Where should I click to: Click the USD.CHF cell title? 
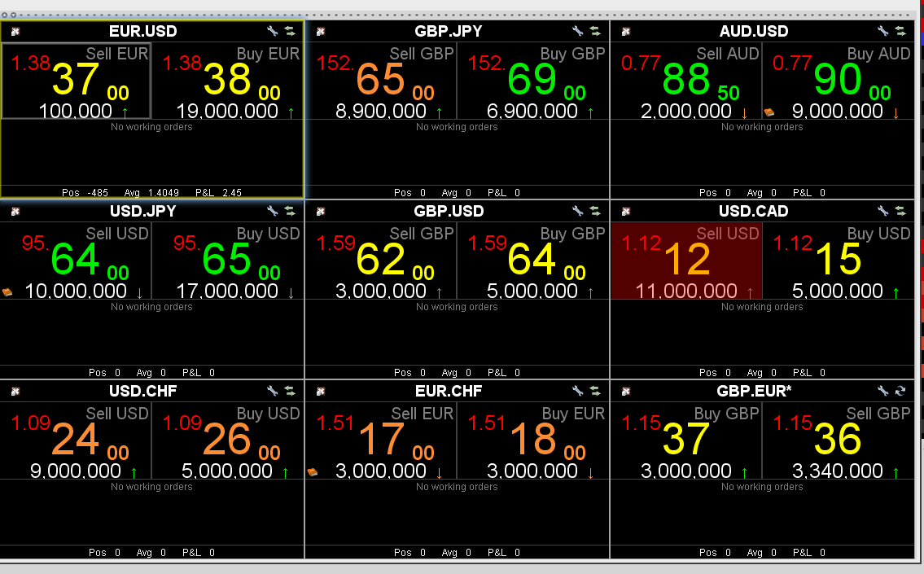point(142,391)
